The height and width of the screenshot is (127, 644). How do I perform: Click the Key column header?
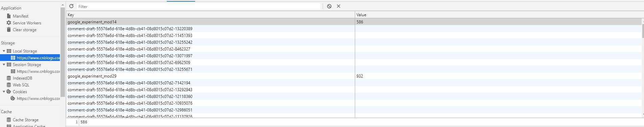coord(210,15)
